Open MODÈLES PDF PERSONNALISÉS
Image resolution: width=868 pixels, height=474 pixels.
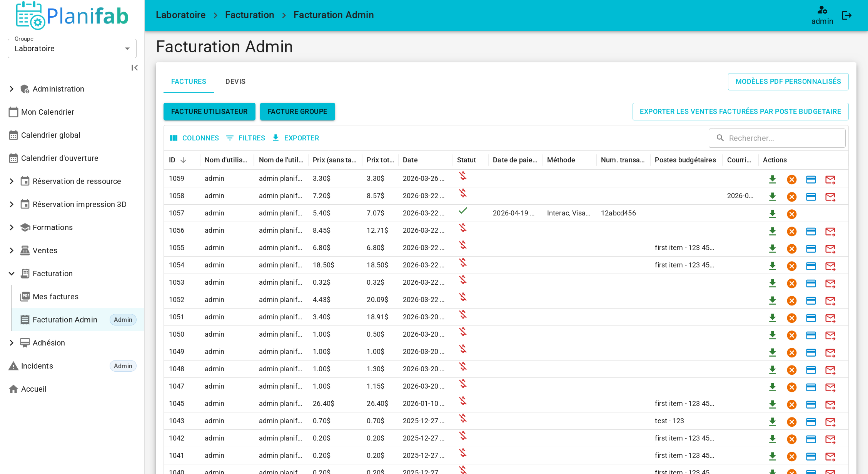click(x=788, y=82)
